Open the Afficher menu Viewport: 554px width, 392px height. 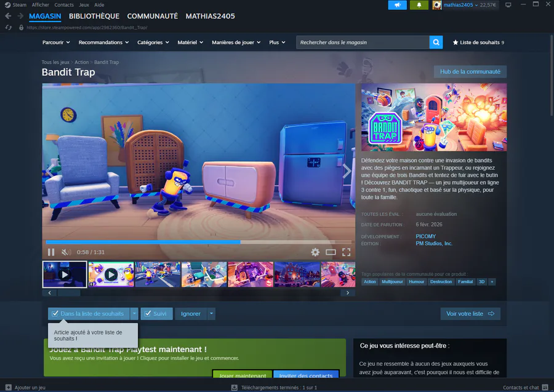(x=40, y=5)
